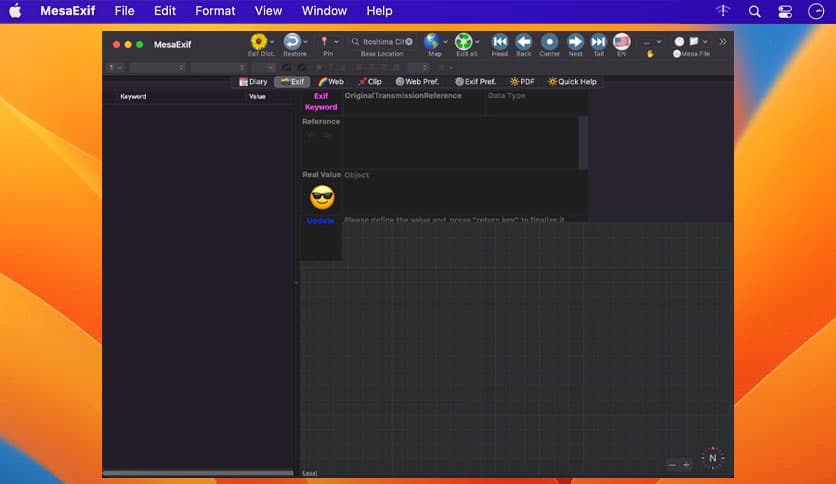
Task: Click the Exif Keyword pink label
Action: click(321, 101)
